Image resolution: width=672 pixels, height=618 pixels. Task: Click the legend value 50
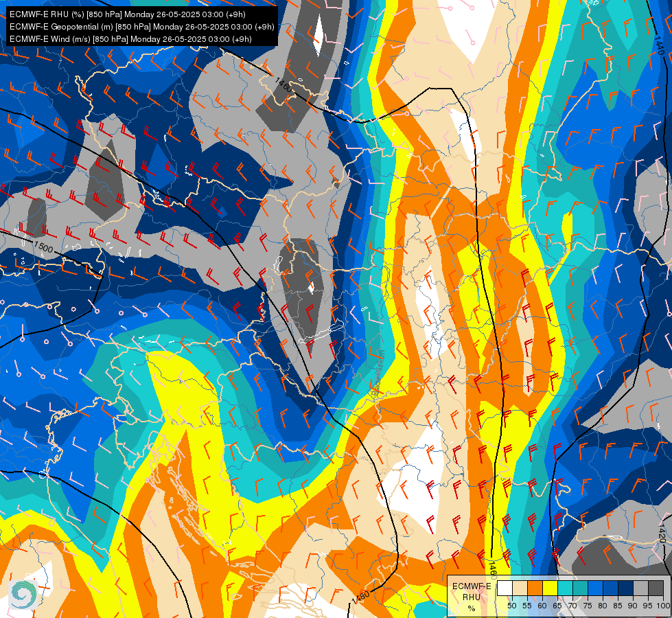click(511, 606)
